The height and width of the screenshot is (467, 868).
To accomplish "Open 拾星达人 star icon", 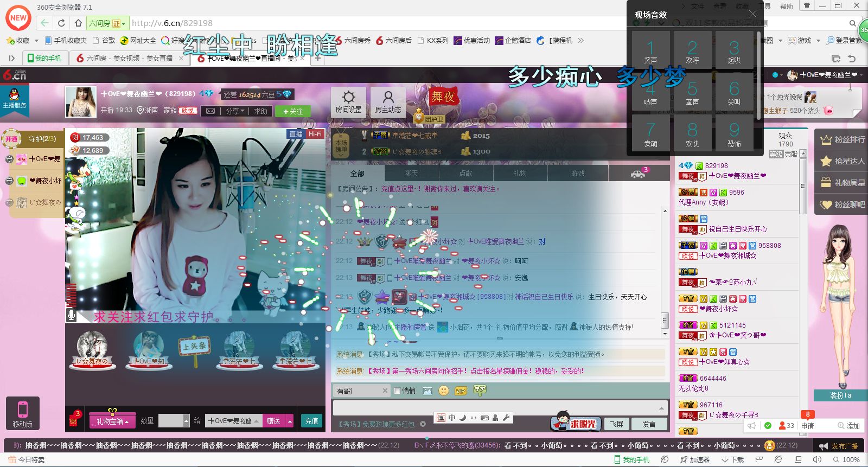I will pos(843,161).
